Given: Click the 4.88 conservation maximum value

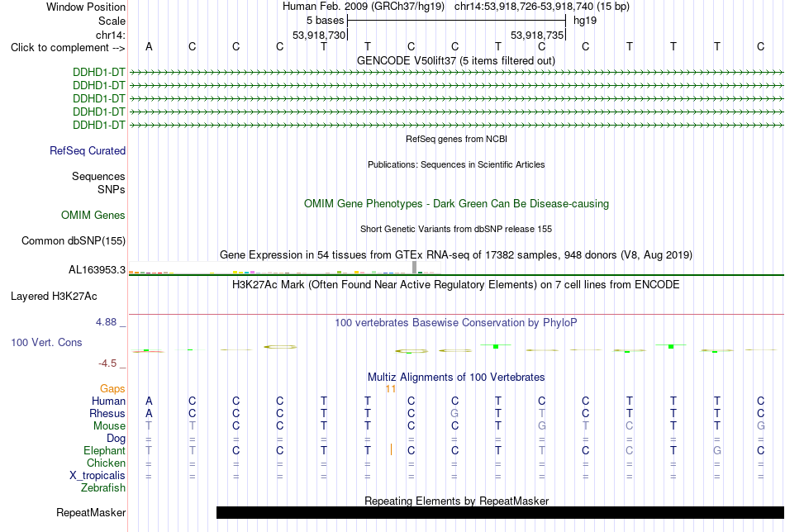Looking at the screenshot, I should tap(106, 322).
